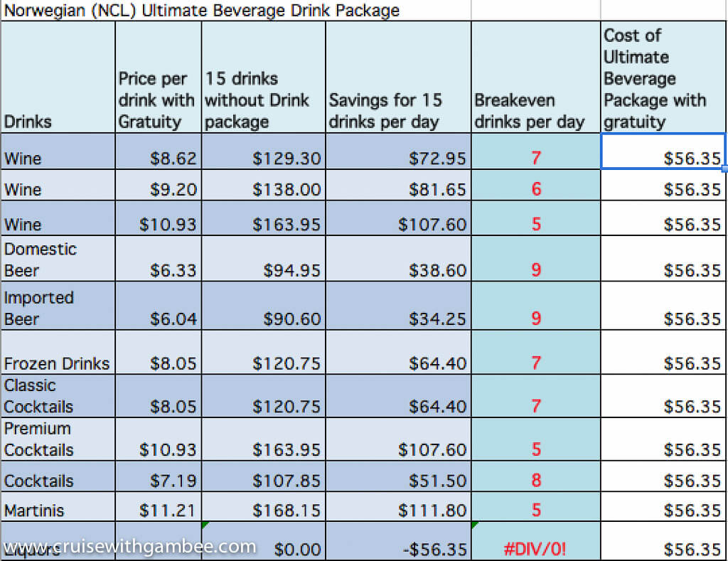This screenshot has height=561, width=728.
Task: Click the $8.05 price in the Frozen Drinks row
Action: click(159, 352)
